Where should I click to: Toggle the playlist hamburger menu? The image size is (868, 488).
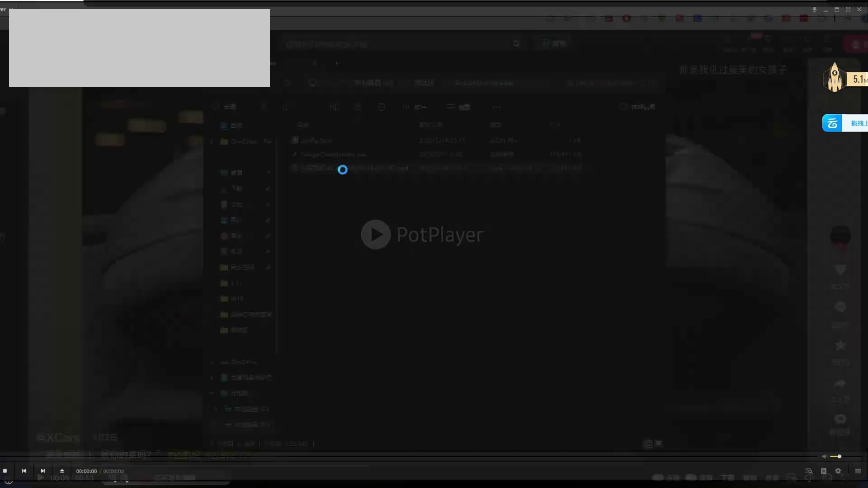point(858,471)
